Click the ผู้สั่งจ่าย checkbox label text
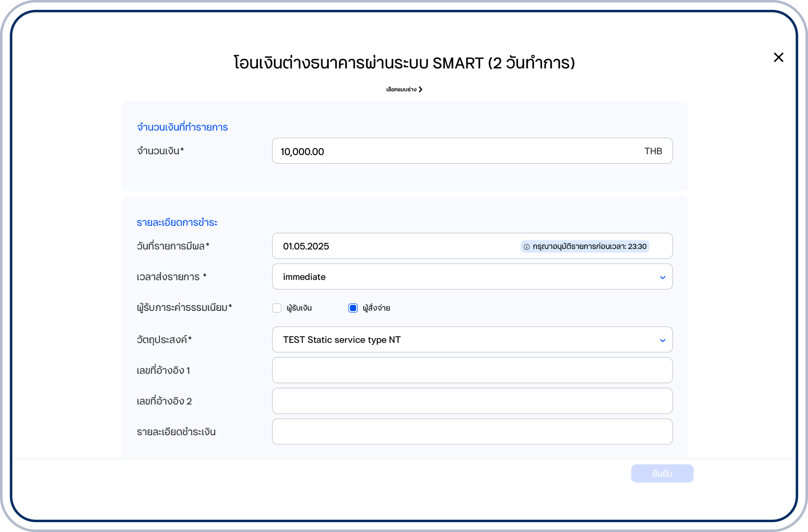The image size is (808, 532). coord(376,308)
